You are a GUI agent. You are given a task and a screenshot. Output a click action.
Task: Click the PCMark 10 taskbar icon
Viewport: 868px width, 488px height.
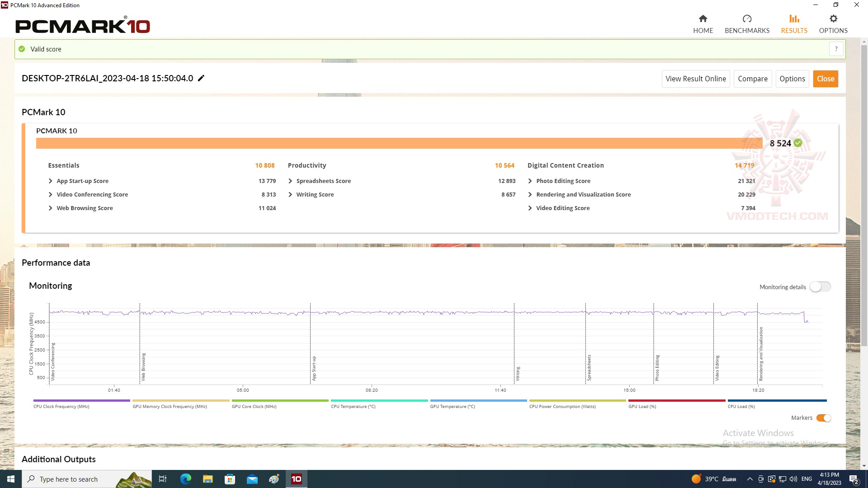(x=296, y=479)
